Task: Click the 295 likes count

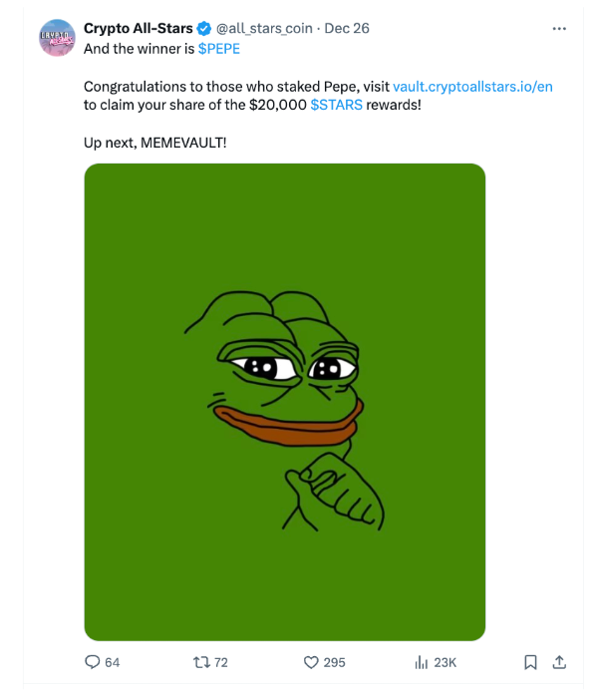Action: pyautogui.click(x=334, y=662)
